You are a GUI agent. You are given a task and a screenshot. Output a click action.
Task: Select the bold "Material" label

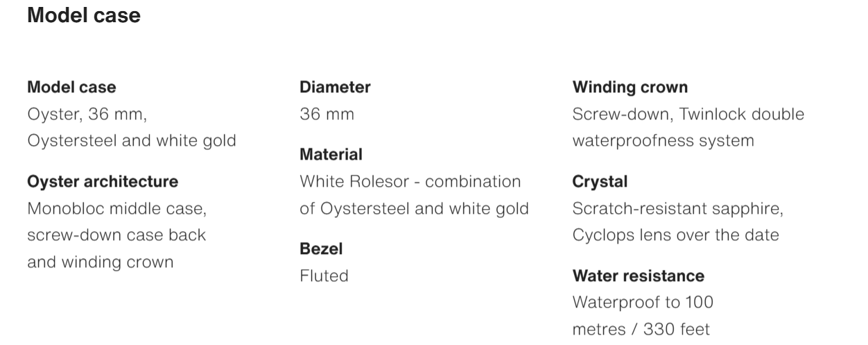click(x=331, y=154)
